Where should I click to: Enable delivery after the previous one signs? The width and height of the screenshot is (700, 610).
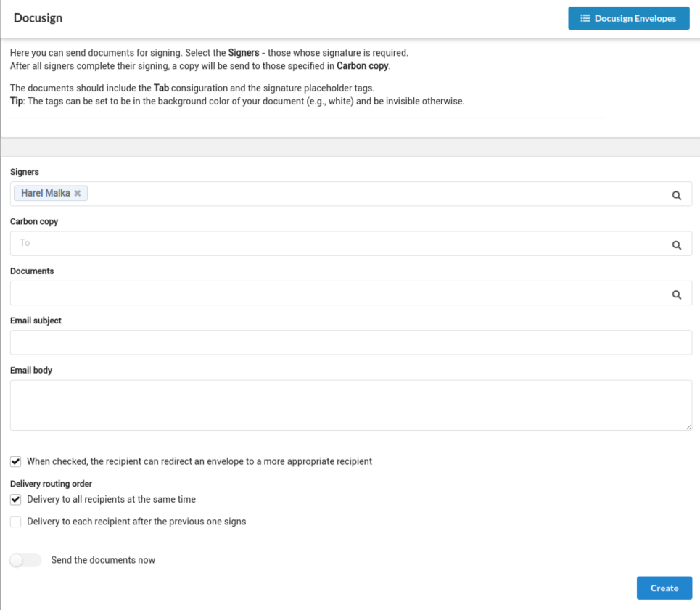16,522
